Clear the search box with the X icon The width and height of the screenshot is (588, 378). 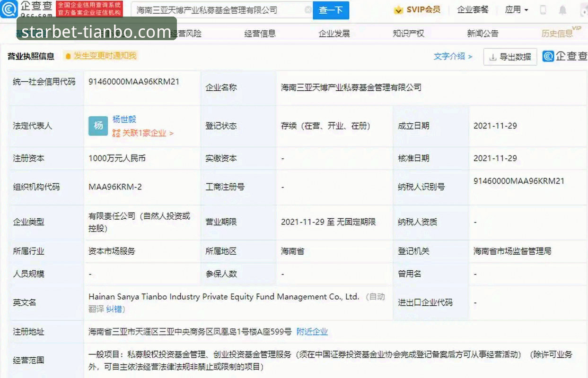tap(308, 10)
